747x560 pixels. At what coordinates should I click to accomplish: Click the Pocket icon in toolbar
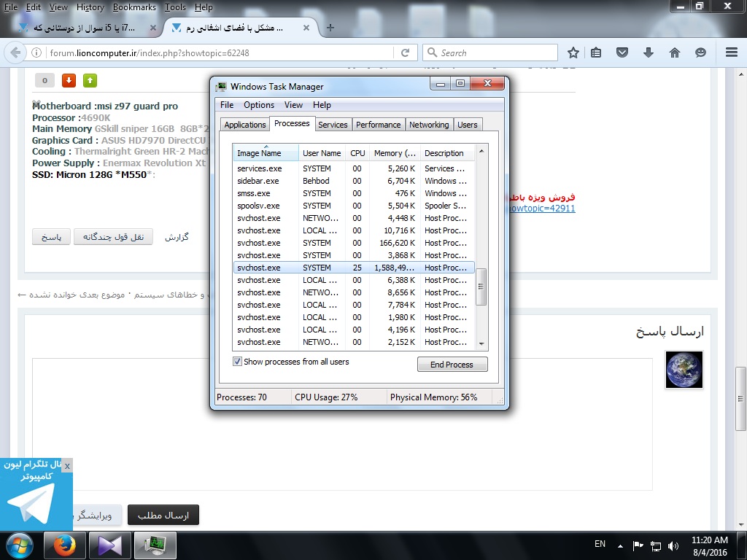tap(622, 52)
